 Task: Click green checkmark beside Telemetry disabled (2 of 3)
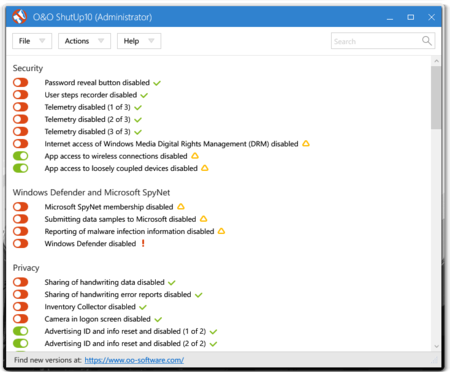click(x=138, y=120)
